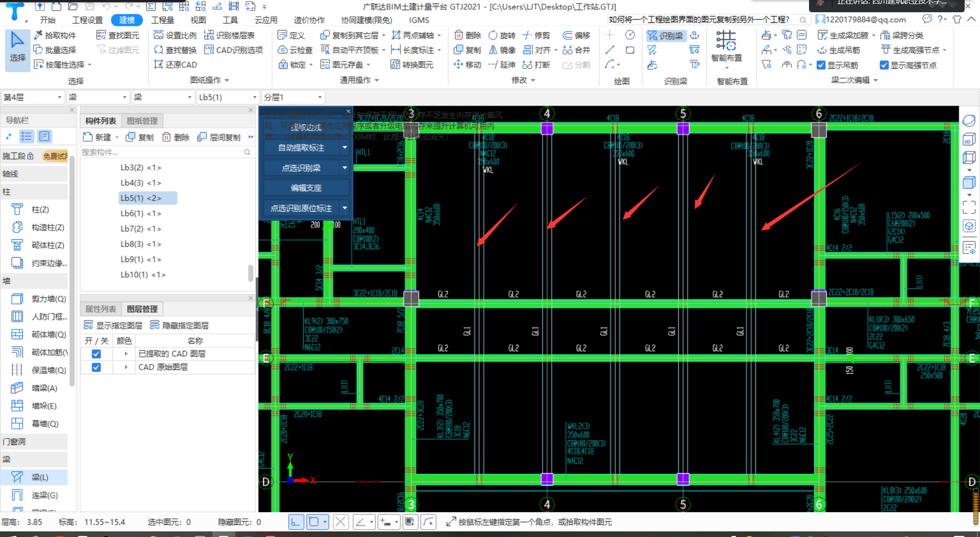Toggle 显示吊筋 checkbox
This screenshot has height=537, width=980.
pyautogui.click(x=821, y=65)
